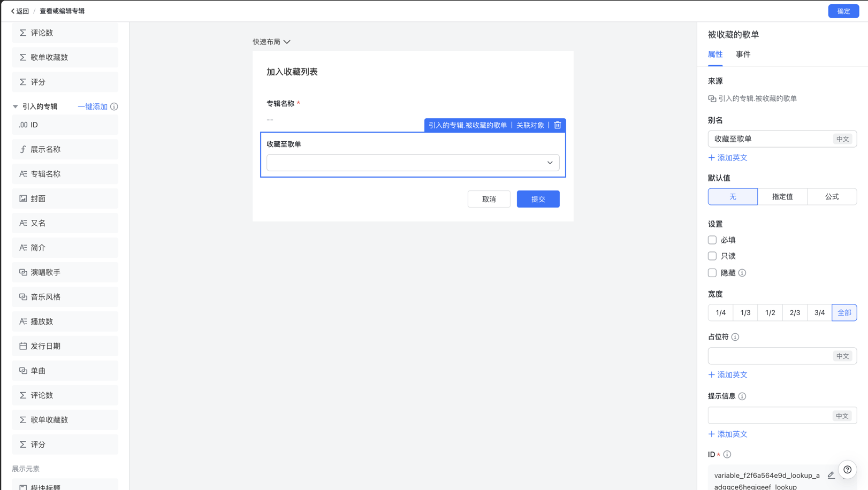Set field width to 全部

(x=844, y=313)
